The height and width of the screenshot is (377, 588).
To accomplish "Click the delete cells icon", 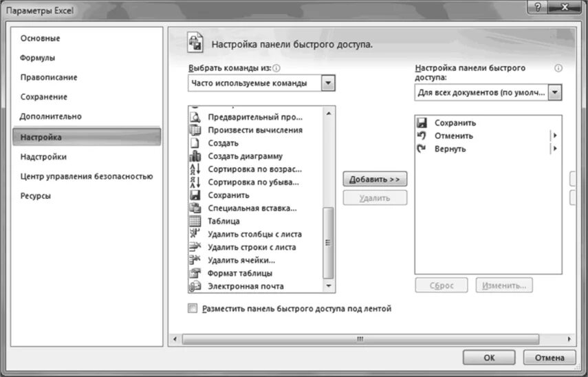I will 195,260.
